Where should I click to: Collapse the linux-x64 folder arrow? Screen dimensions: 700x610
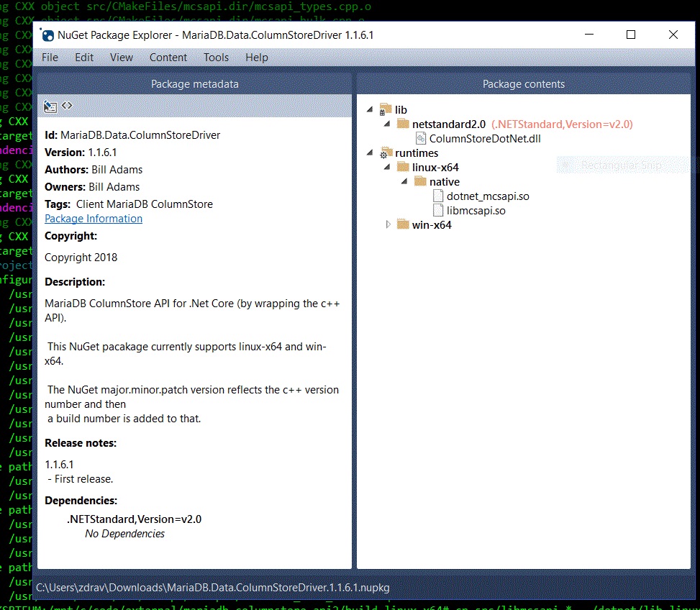[x=388, y=167]
